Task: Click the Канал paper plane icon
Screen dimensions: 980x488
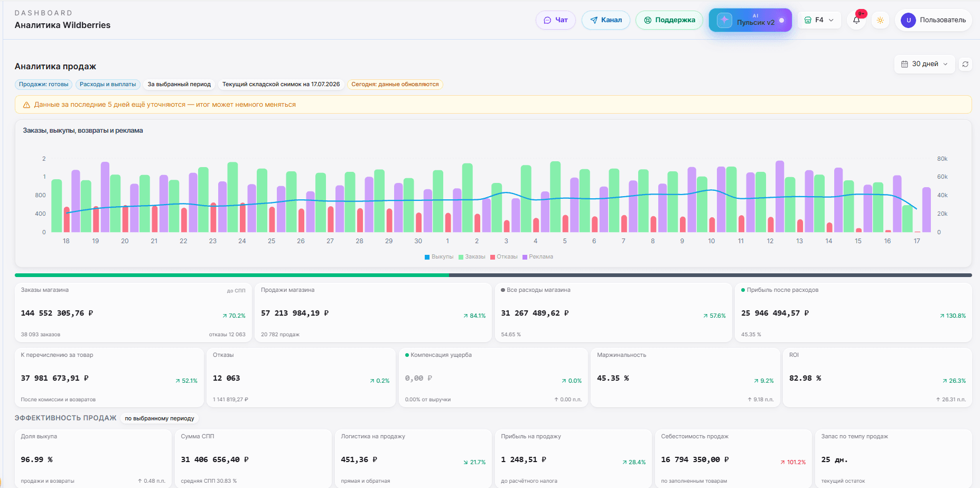Action: point(594,20)
